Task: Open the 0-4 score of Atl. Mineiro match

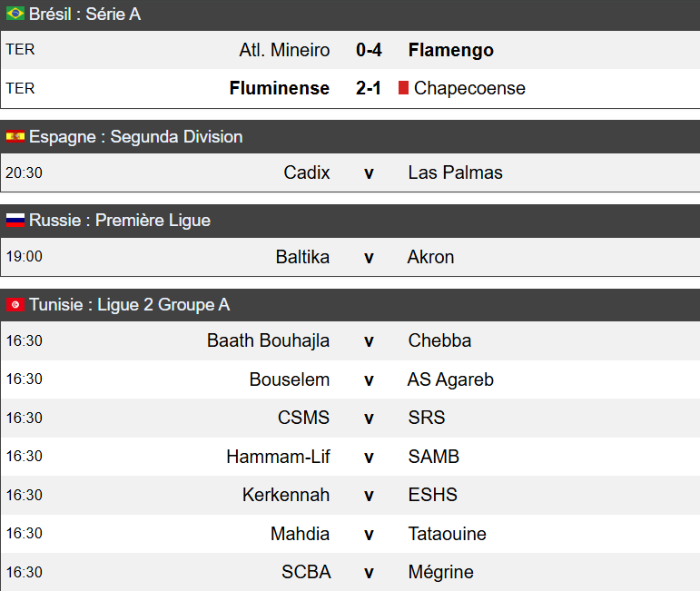Action: coord(369,50)
